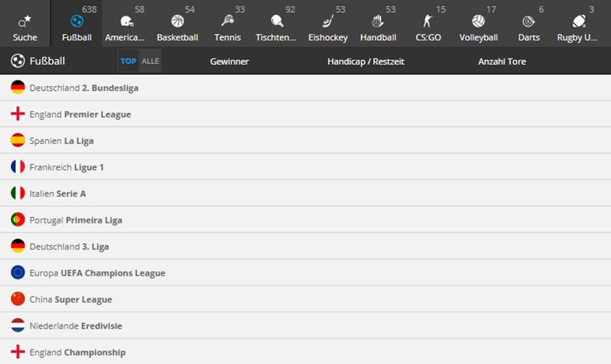Viewport: 611px width, 364px height.
Task: Click Dutch flag beside Eredivisie
Action: (18, 325)
